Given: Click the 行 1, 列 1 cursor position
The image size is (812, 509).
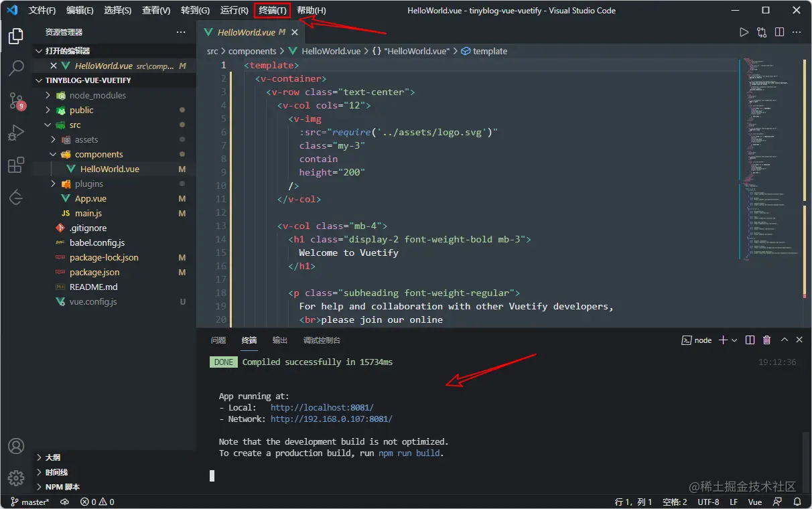Looking at the screenshot, I should [x=634, y=502].
